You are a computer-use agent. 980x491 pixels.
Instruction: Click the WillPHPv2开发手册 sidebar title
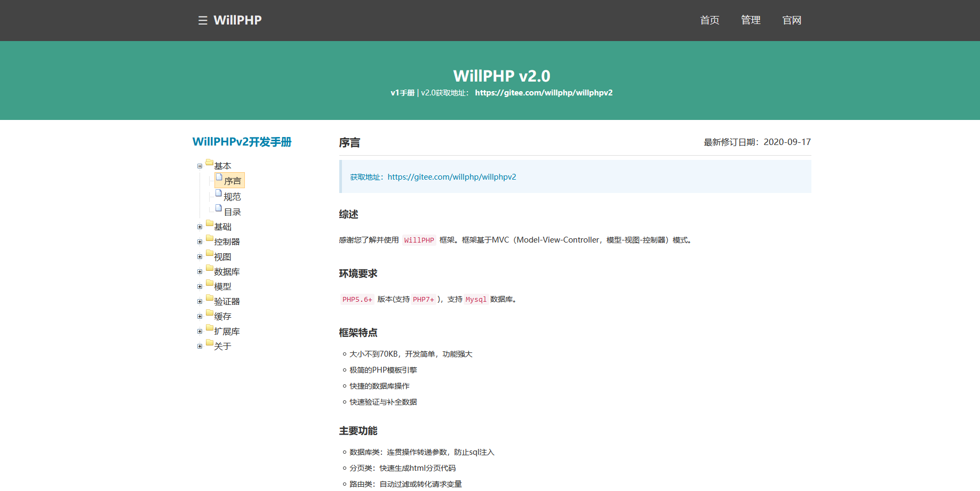point(242,142)
